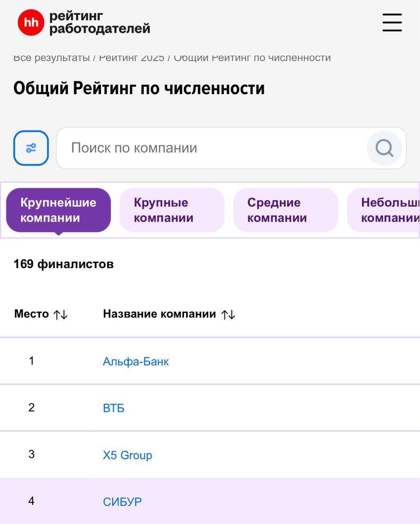View X5 Group company details
Screen dimensions: 420x524
pos(127,454)
